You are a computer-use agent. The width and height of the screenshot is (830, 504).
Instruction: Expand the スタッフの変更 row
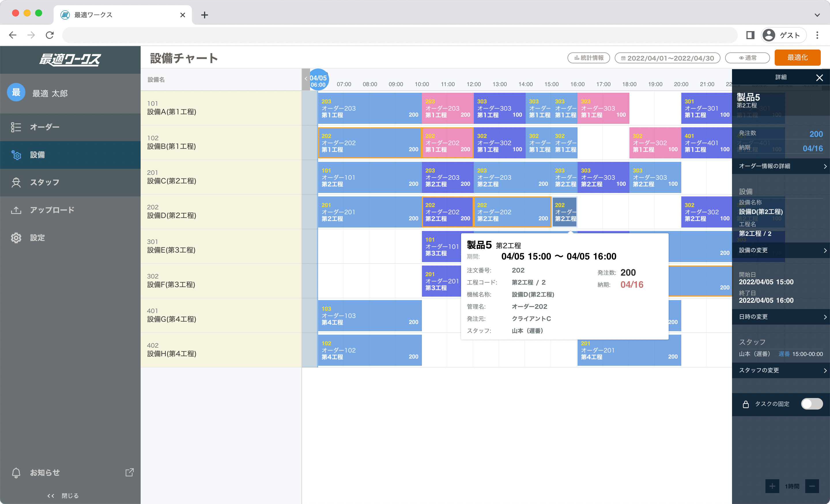pos(780,370)
